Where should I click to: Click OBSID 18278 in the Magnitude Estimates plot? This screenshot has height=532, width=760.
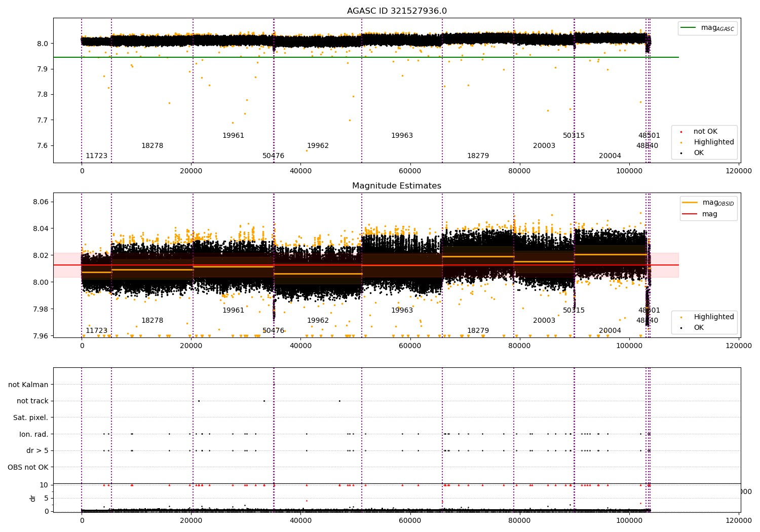click(x=152, y=321)
